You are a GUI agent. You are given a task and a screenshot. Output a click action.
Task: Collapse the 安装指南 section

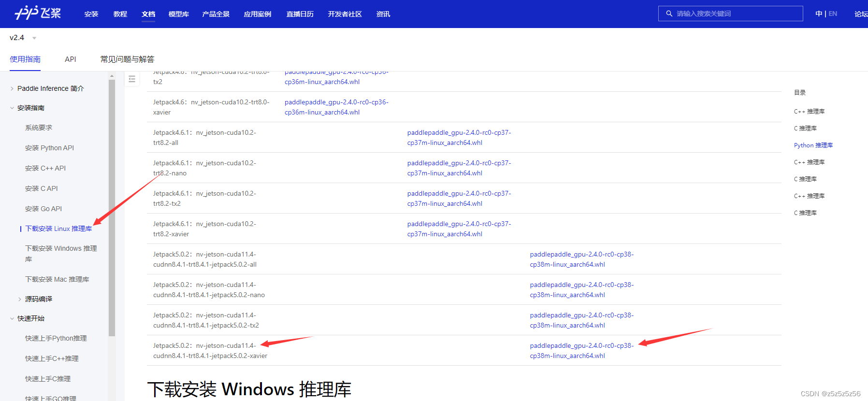click(x=27, y=108)
